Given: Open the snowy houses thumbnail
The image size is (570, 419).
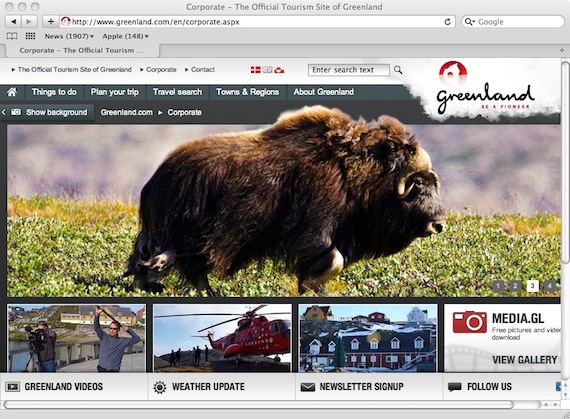Looking at the screenshot, I should click(368, 338).
